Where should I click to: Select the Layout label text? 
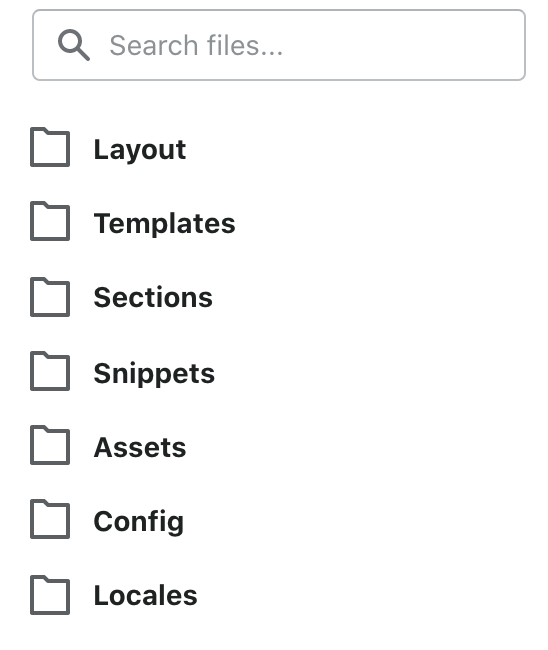[x=140, y=150]
